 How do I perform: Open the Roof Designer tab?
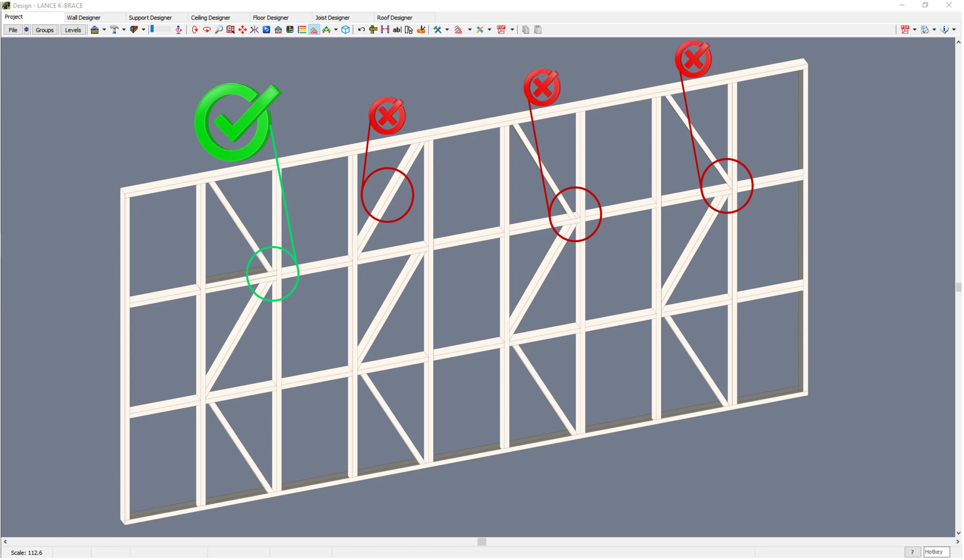pyautogui.click(x=394, y=18)
